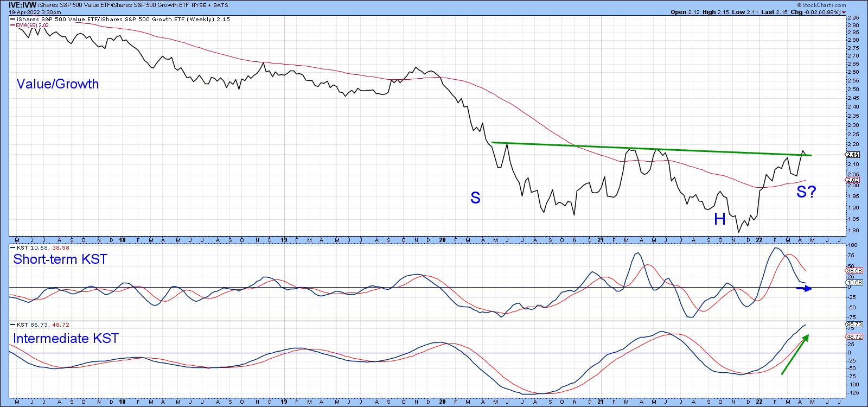Screen dimensions: 868x407
Task: Click the Intermediate KST panel label
Action: coord(66,339)
